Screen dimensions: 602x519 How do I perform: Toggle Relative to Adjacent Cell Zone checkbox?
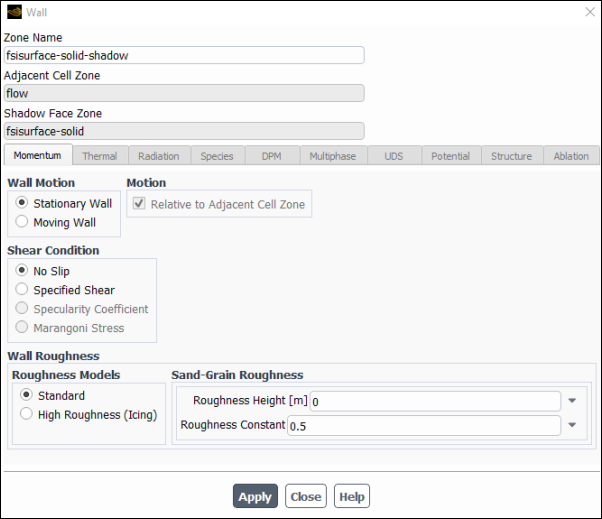click(139, 203)
